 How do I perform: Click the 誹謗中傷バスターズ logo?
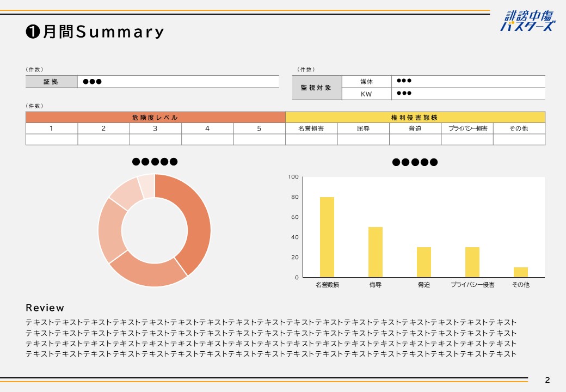(527, 21)
